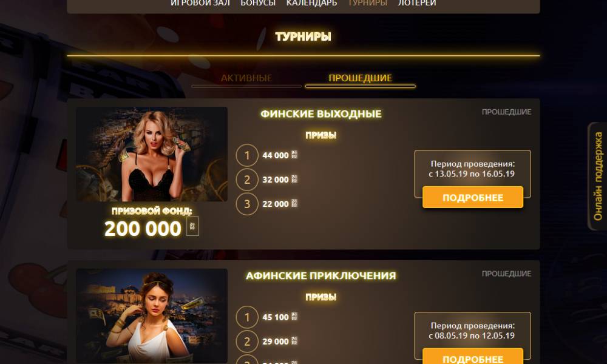607x364 pixels.
Task: Switch to the АКТИВНЫЕ tab
Action: [x=246, y=78]
